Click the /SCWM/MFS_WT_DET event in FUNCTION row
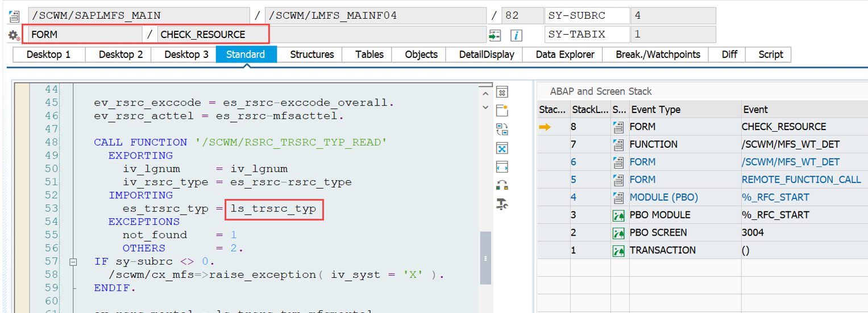The height and width of the screenshot is (313, 868). click(791, 144)
